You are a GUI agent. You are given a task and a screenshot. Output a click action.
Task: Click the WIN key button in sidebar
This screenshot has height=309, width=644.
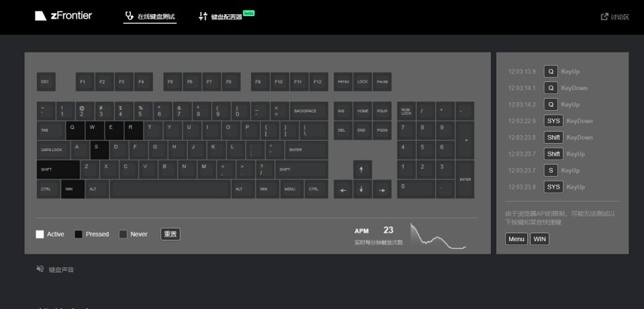[539, 239]
